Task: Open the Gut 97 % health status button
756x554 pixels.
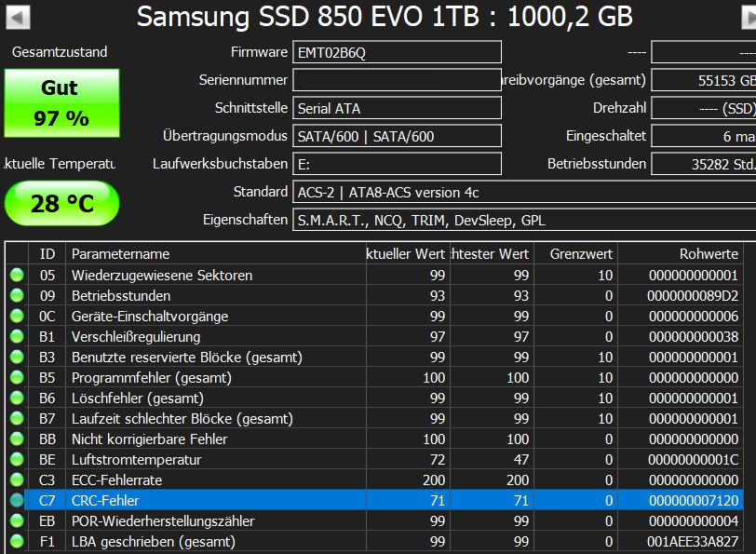Action: [x=61, y=103]
